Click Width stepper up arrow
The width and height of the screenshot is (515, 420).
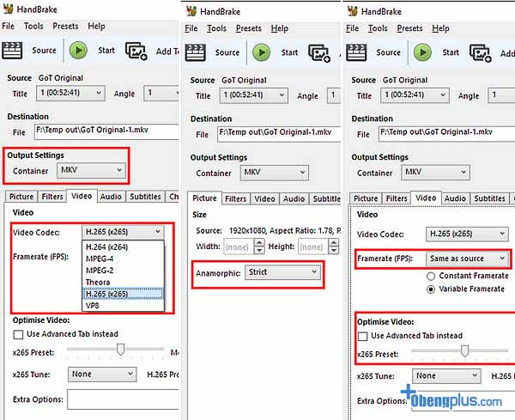coord(259,243)
